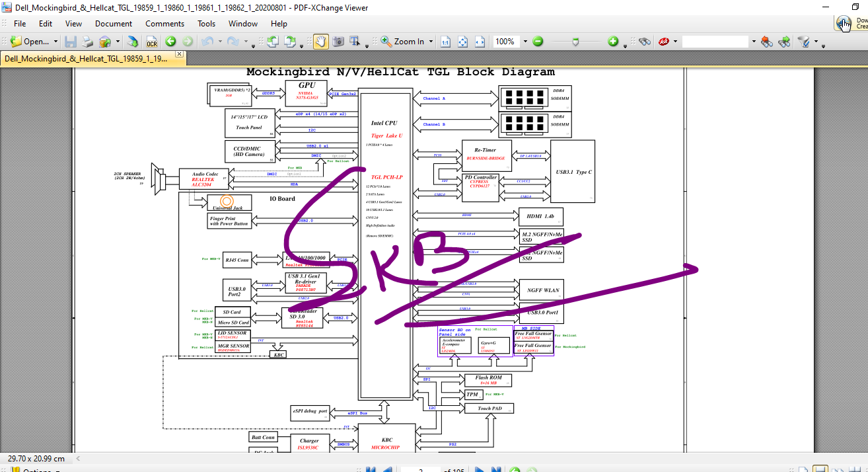Image resolution: width=868 pixels, height=472 pixels.
Task: Click the Fit Page icon
Action: point(463,41)
